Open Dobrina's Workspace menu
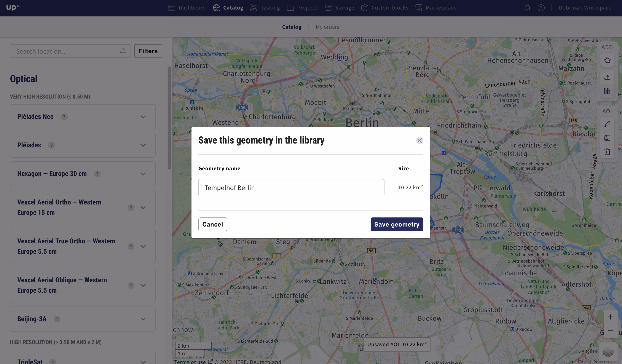The height and width of the screenshot is (364, 622). [x=585, y=8]
